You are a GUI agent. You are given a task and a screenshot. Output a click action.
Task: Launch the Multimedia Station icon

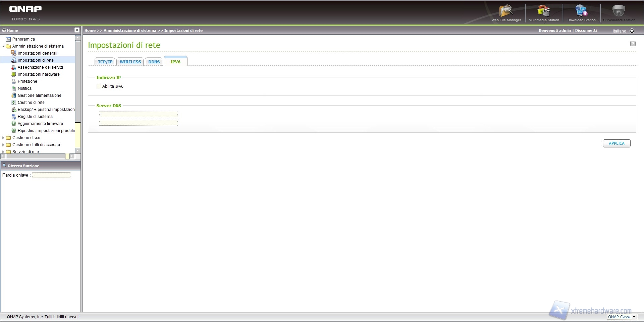(x=543, y=13)
